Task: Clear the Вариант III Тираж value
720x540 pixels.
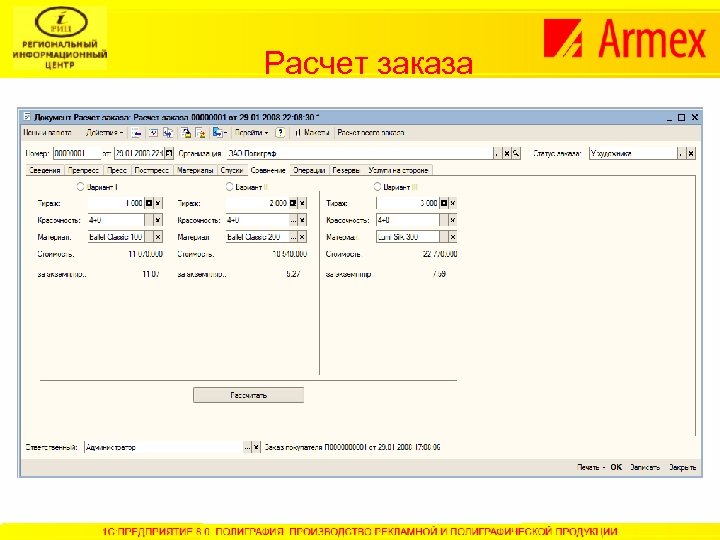Action: [453, 203]
